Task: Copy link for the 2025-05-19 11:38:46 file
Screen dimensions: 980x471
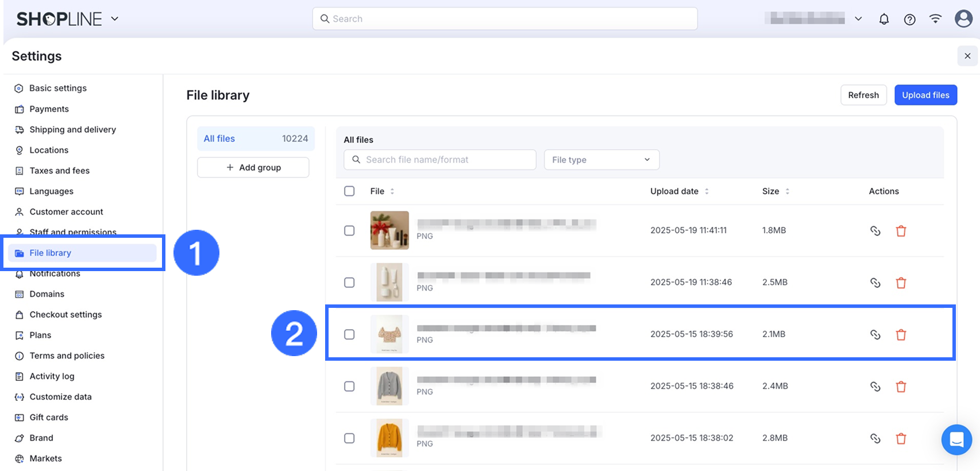Action: point(875,283)
